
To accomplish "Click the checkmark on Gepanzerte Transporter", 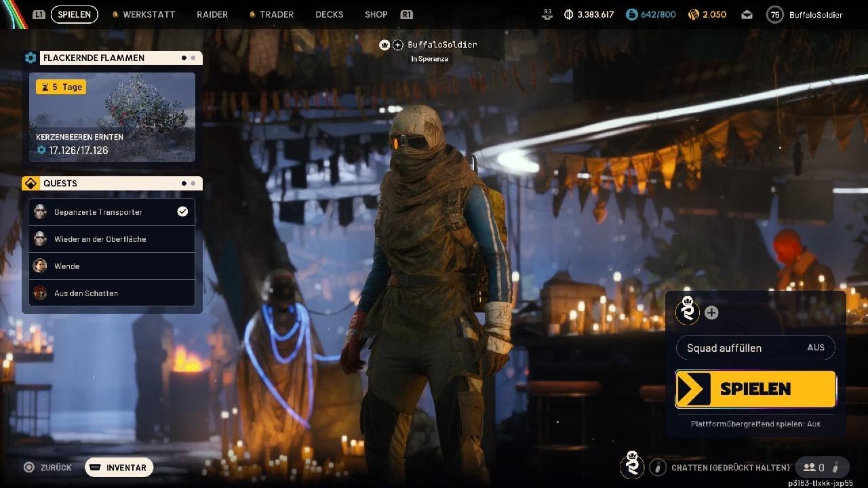I will click(x=182, y=211).
